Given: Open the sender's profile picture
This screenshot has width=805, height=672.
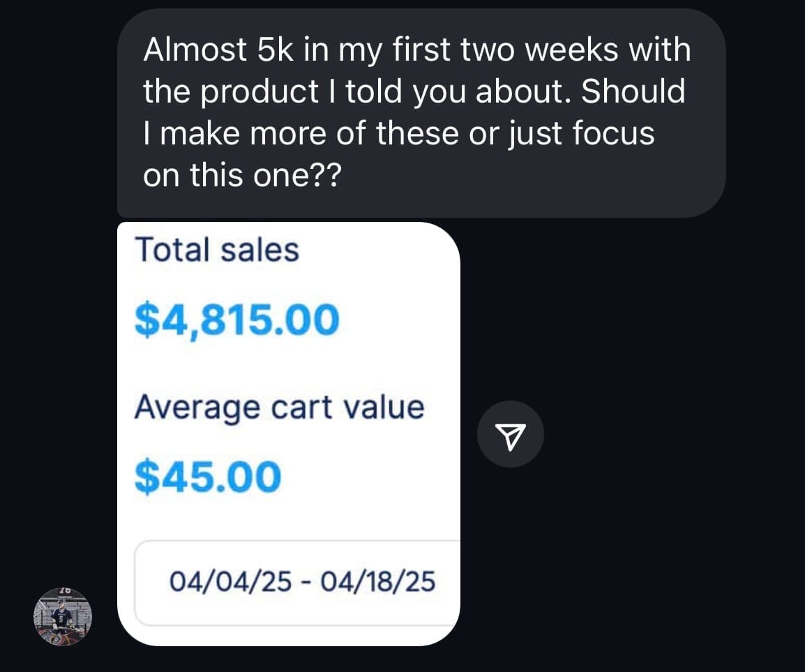Looking at the screenshot, I should pos(63,616).
